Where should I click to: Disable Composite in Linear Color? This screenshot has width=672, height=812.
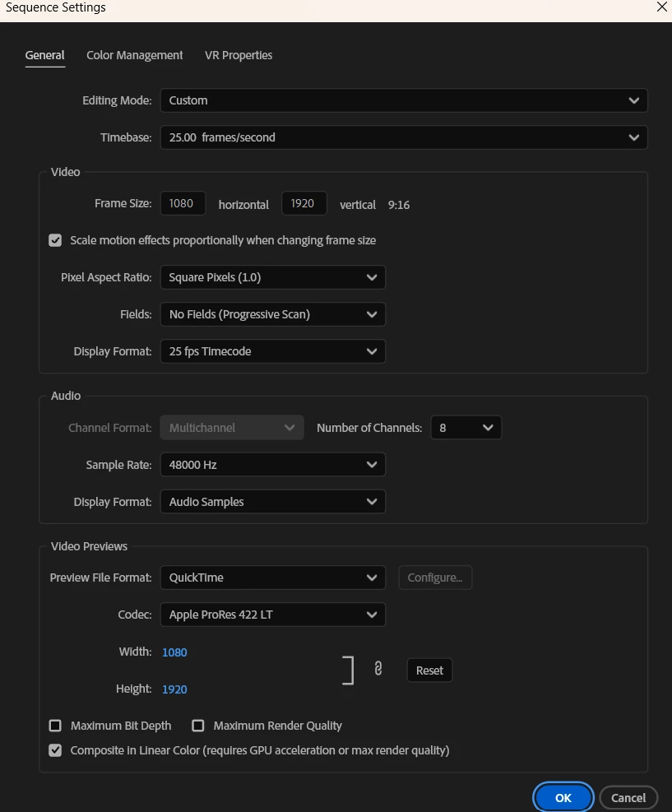click(55, 750)
